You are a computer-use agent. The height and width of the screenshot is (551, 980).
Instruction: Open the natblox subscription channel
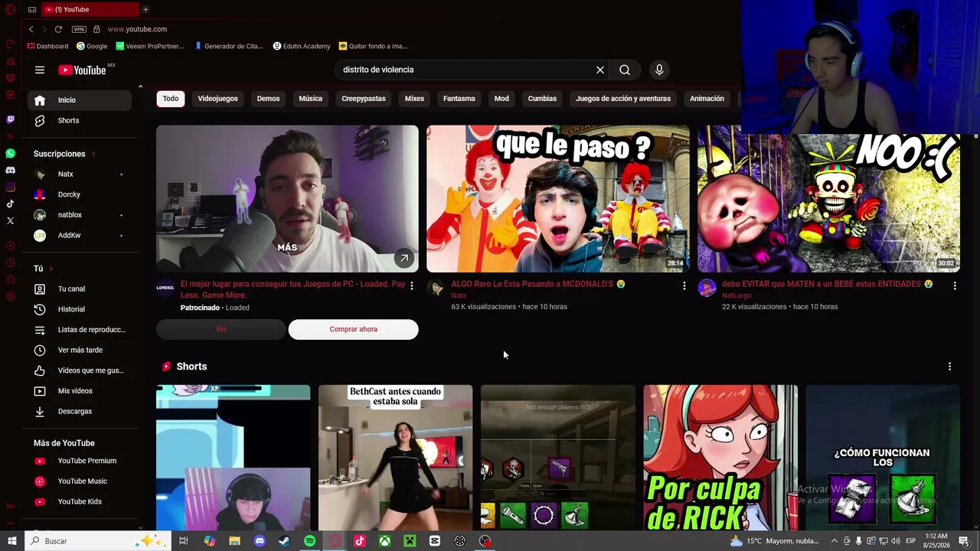coord(80,215)
